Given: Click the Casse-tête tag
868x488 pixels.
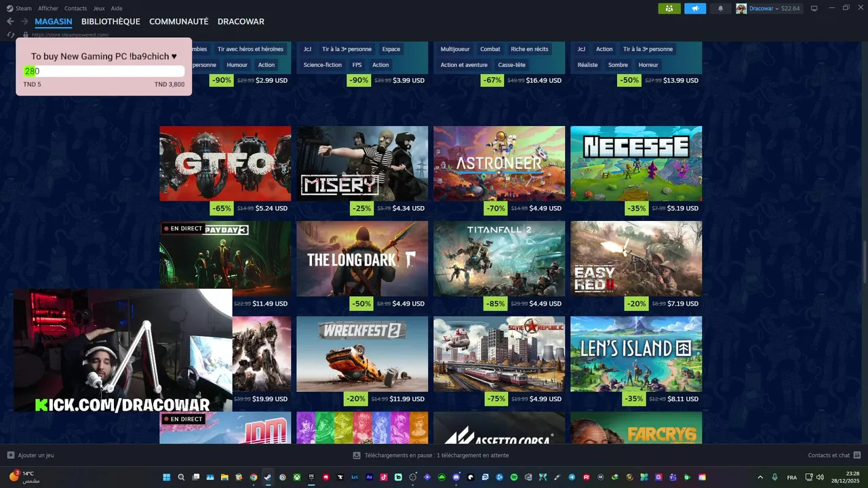Looking at the screenshot, I should [x=512, y=65].
